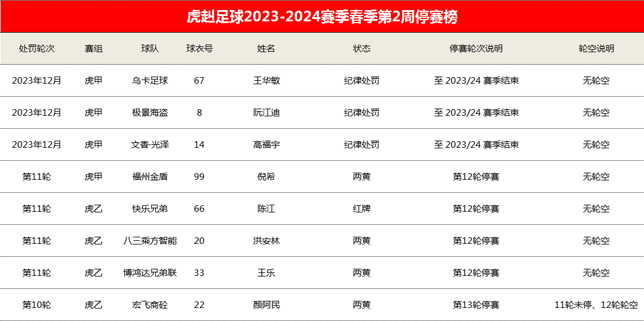Click 至 2023/24 赛季结束 in 极景海盗 row
644x321 pixels.
(476, 113)
